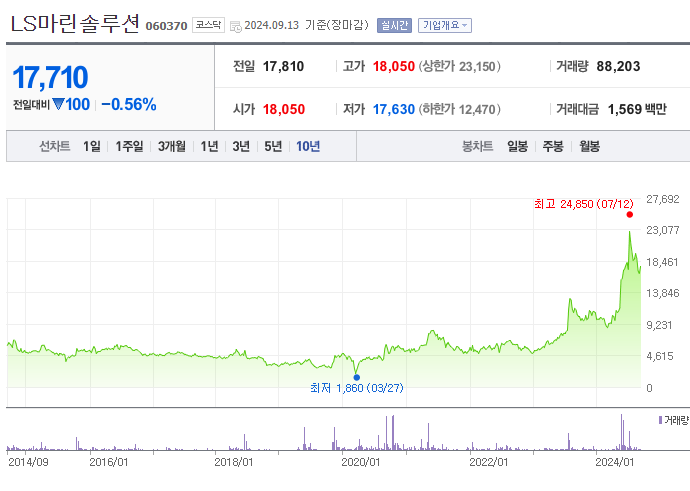The image size is (690, 491).
Task: Select the 10년 line chart tab
Action: (x=308, y=146)
